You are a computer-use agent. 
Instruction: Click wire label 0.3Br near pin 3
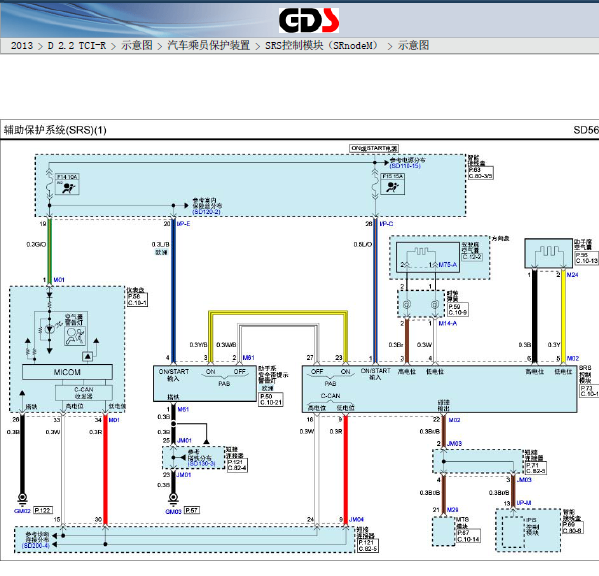coord(396,345)
